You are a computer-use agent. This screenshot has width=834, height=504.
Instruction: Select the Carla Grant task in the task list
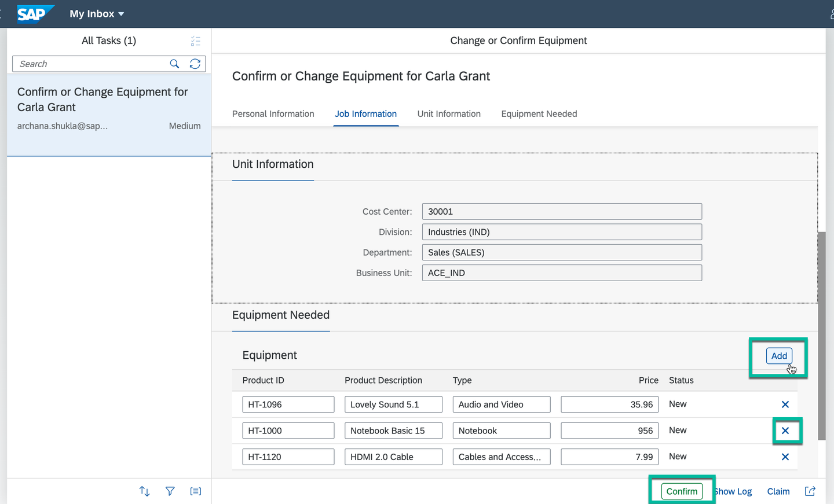[x=109, y=115]
